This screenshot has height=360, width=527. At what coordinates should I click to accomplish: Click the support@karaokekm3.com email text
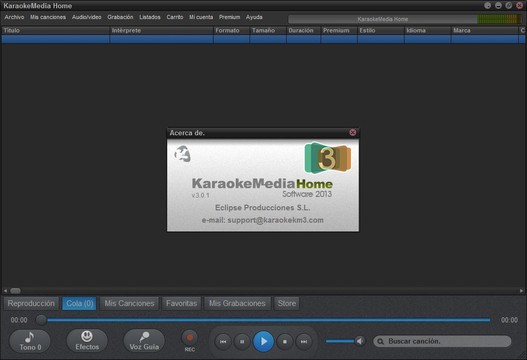click(276, 220)
